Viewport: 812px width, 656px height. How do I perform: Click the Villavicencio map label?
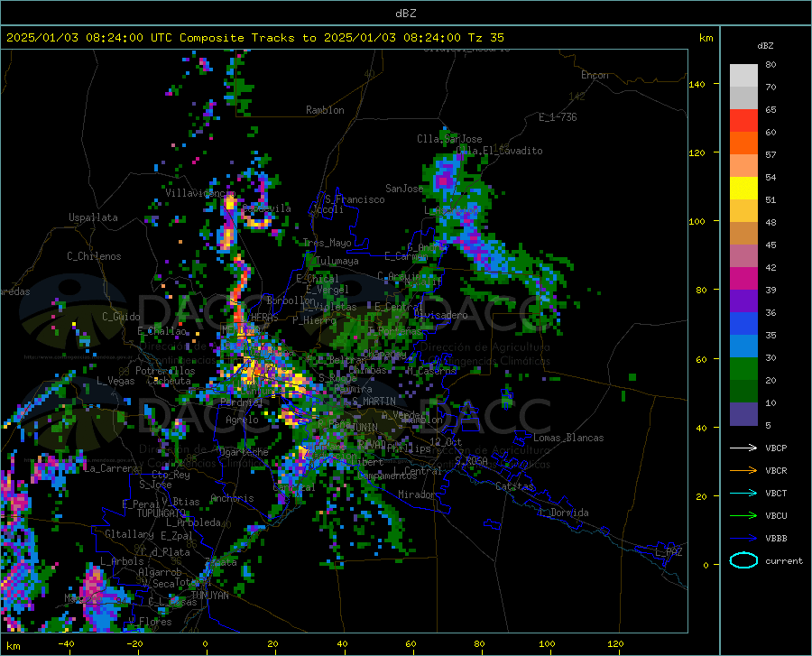click(x=200, y=193)
